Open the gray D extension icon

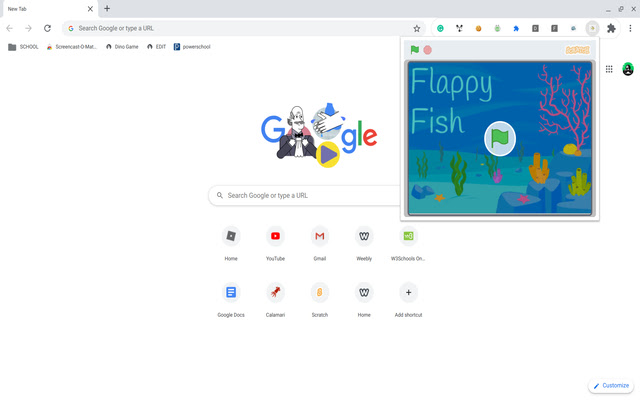pyautogui.click(x=535, y=29)
